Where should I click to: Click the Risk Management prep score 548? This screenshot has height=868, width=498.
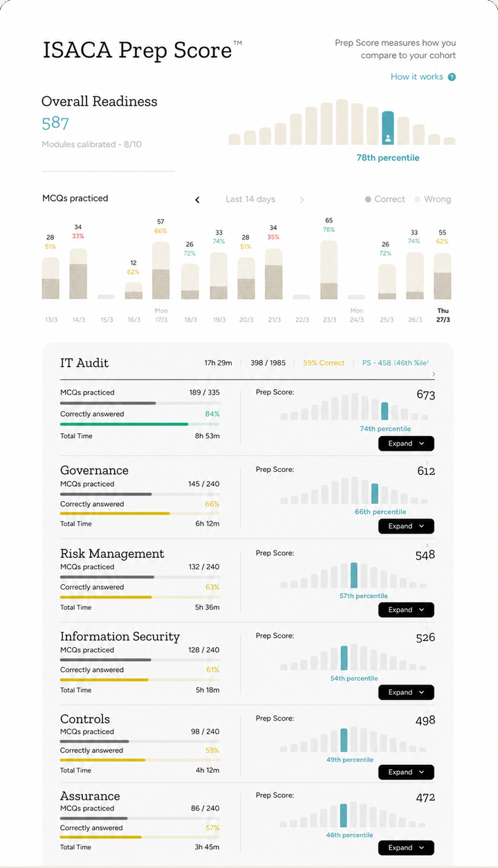(425, 555)
